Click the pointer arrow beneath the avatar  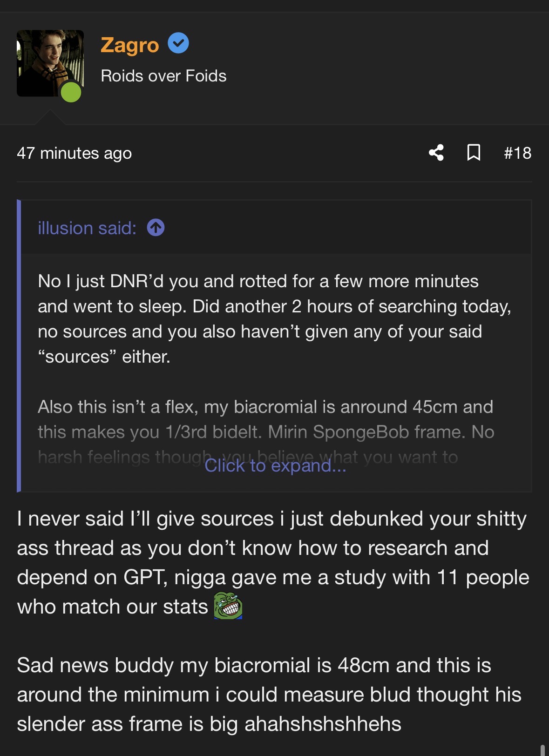(50, 117)
